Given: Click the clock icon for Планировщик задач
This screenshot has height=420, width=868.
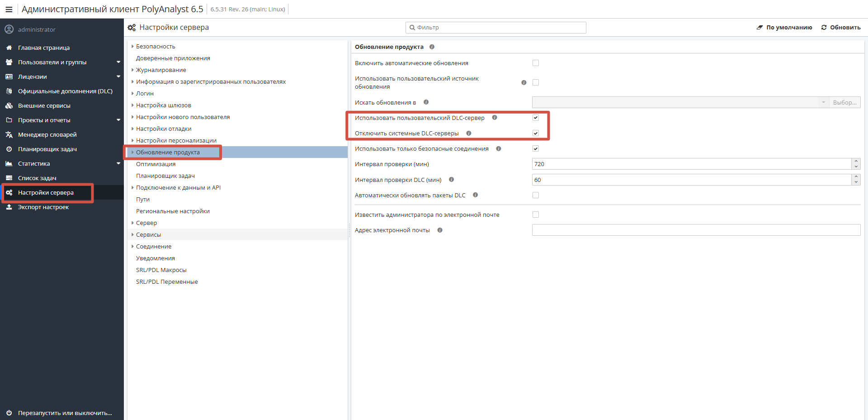Looking at the screenshot, I should pos(9,149).
